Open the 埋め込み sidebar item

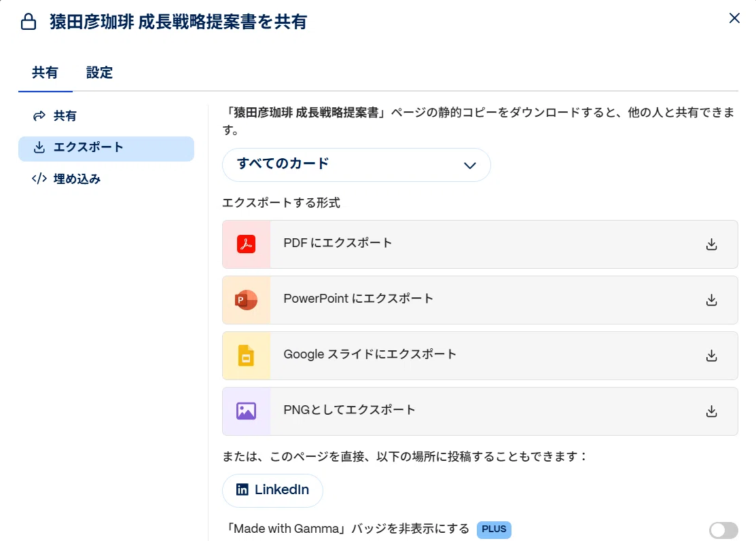(x=106, y=179)
